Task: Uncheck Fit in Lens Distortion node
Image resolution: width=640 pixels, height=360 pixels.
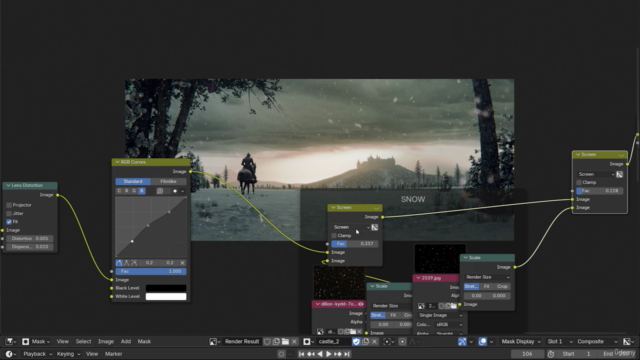Action: point(9,222)
